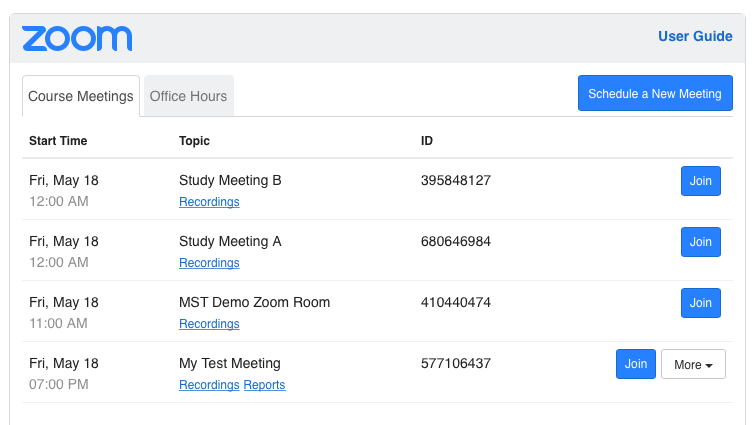Join Study Meeting B
The height and width of the screenshot is (425, 753).
(x=700, y=181)
